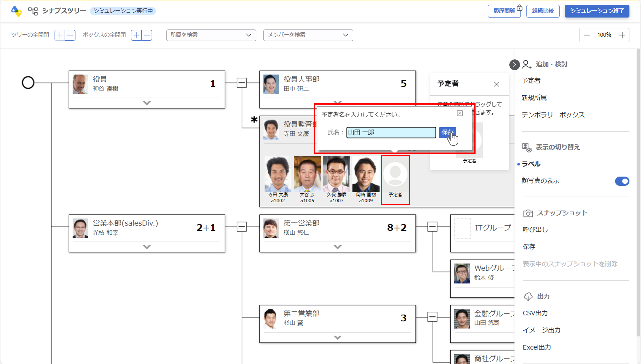Click the plus icon for ボックスの全開閉

click(x=136, y=35)
